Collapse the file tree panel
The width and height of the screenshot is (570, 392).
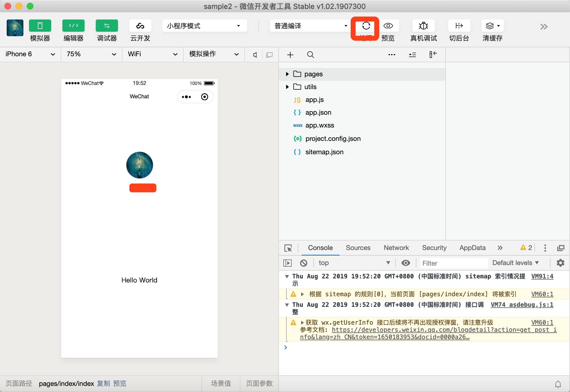point(433,55)
